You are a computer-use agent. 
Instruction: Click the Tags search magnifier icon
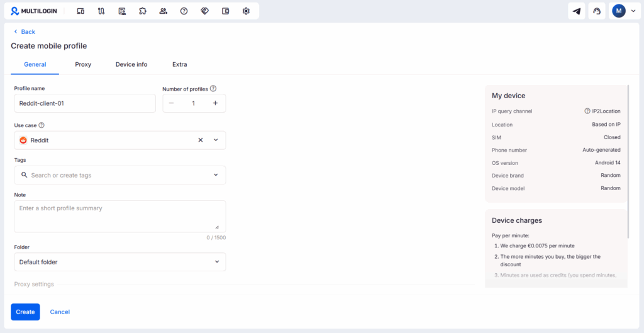24,175
